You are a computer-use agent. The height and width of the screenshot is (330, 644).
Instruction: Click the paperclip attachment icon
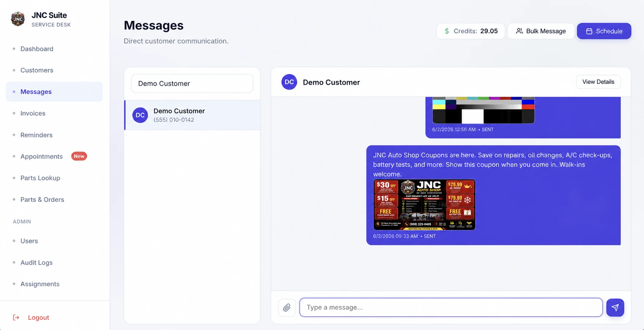(287, 308)
